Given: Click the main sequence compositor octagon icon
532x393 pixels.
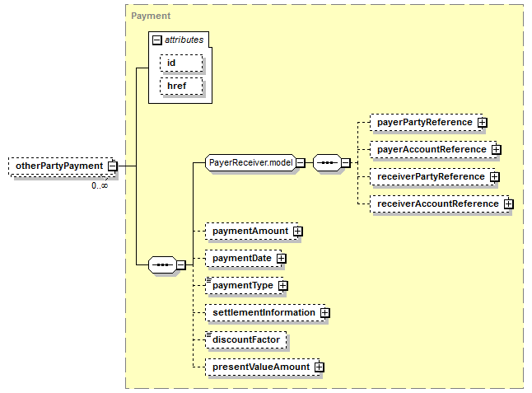Looking at the screenshot, I should pyautogui.click(x=162, y=264).
